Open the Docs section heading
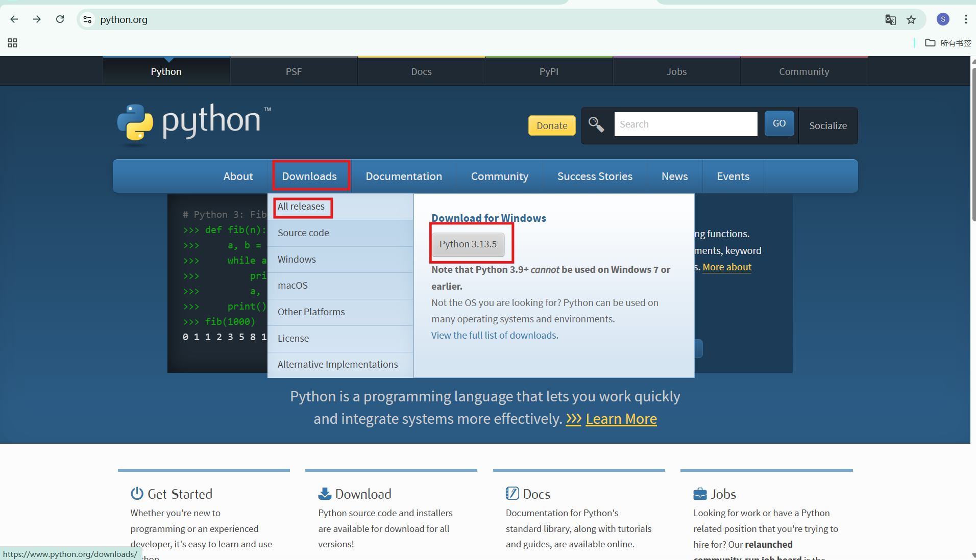 click(536, 494)
